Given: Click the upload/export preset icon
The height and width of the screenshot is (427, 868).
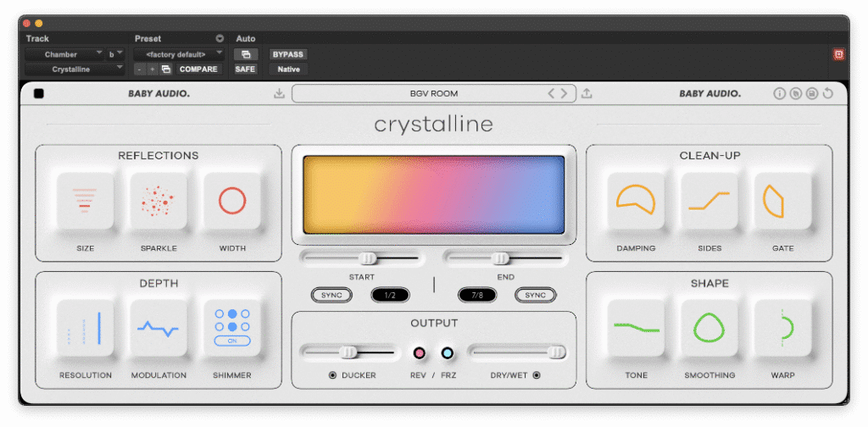Looking at the screenshot, I should click(x=587, y=93).
